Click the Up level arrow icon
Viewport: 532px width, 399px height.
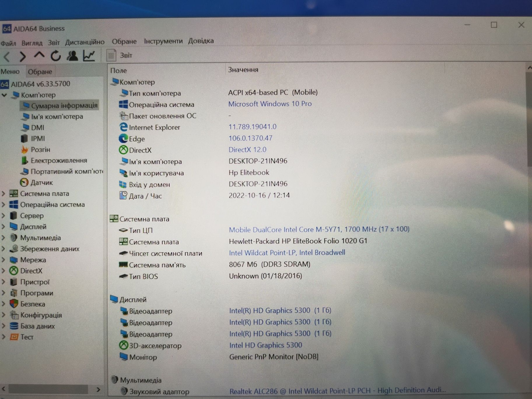(39, 55)
